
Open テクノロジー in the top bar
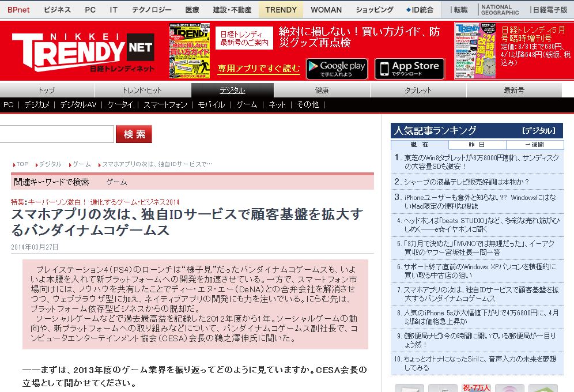click(x=152, y=10)
